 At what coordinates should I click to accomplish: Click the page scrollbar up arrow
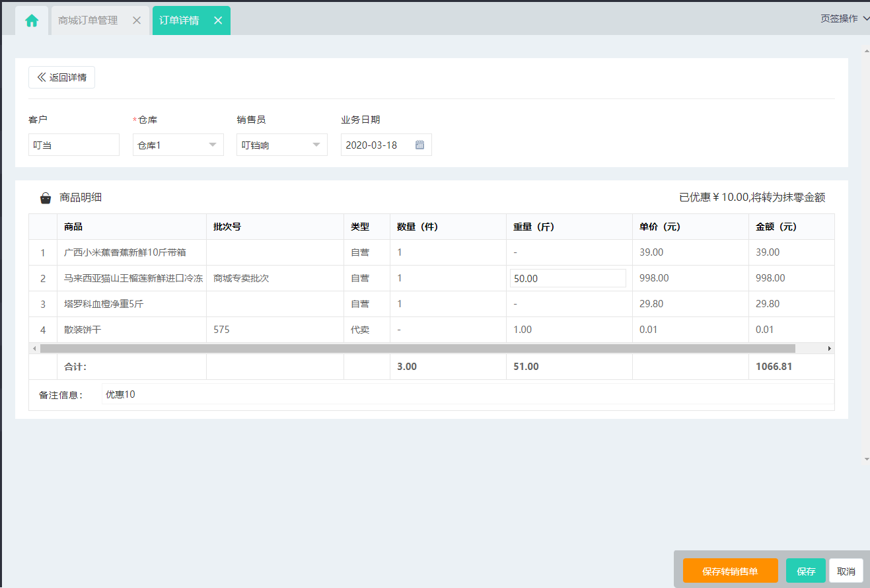[x=867, y=50]
